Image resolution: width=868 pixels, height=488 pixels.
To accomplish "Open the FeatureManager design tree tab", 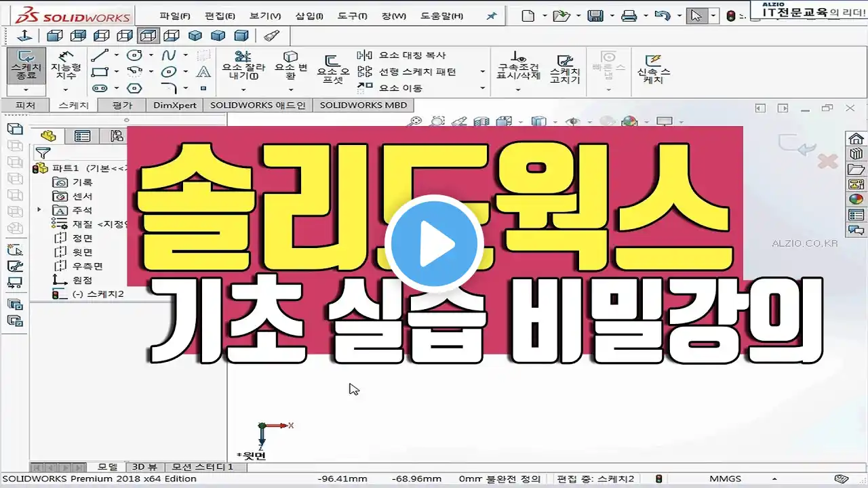I will [47, 136].
